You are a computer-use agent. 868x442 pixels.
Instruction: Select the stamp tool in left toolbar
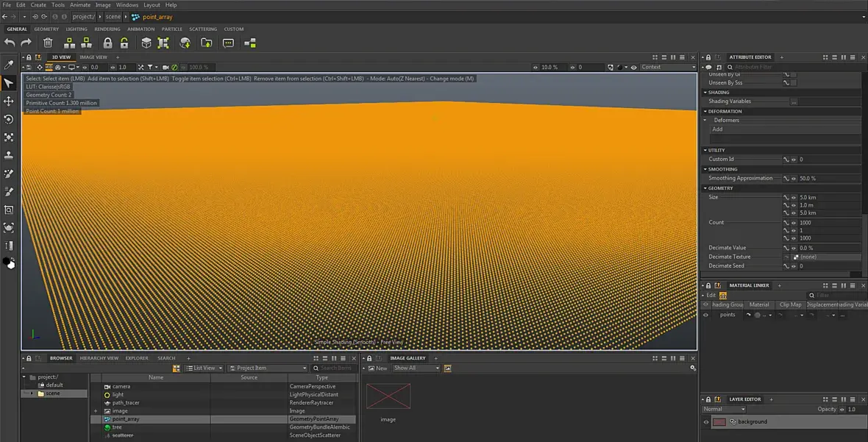pyautogui.click(x=9, y=155)
